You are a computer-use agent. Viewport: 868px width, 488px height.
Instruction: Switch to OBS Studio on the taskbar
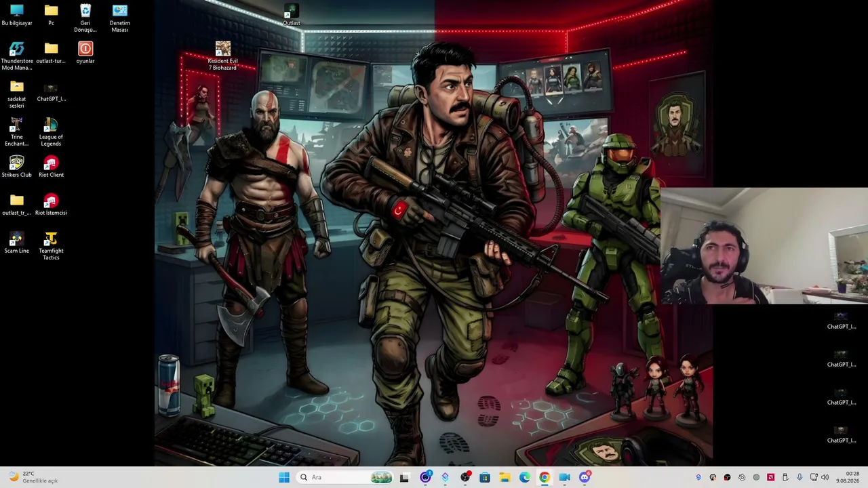[465, 477]
